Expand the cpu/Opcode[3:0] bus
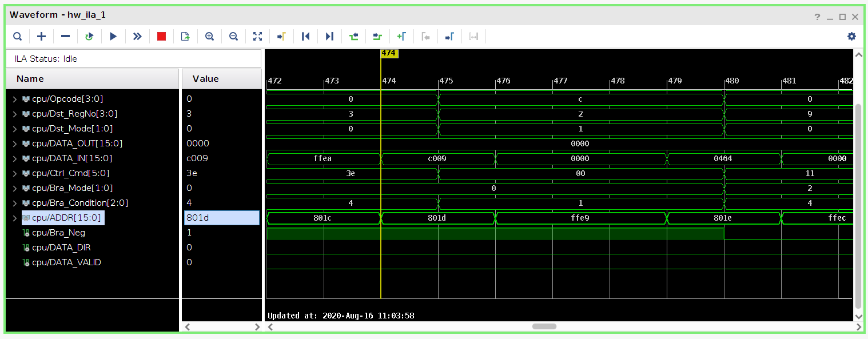868x339 pixels. [x=15, y=99]
